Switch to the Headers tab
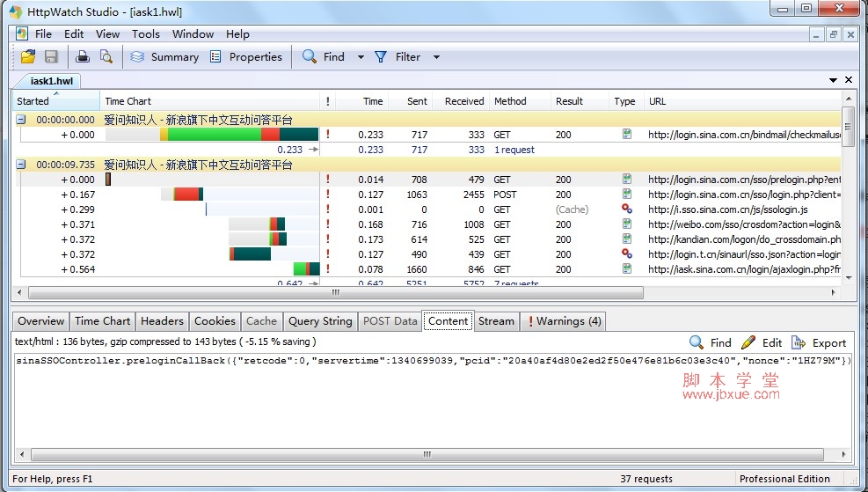 point(162,320)
